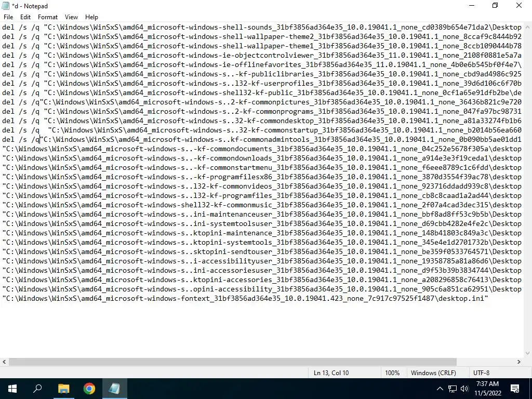
Task: Click the UTF-8 encoding status entry
Action: 481,373
